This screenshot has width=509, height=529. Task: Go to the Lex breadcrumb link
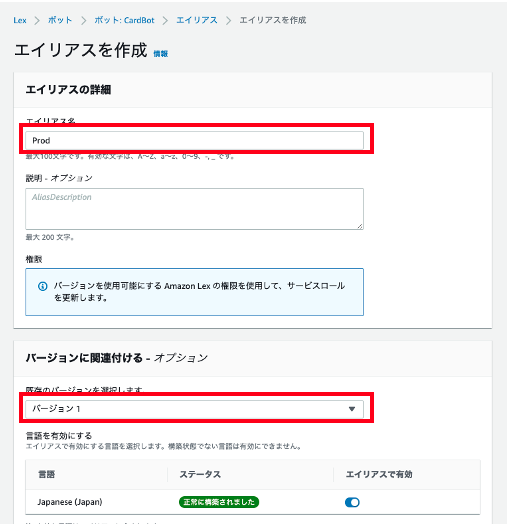click(20, 20)
